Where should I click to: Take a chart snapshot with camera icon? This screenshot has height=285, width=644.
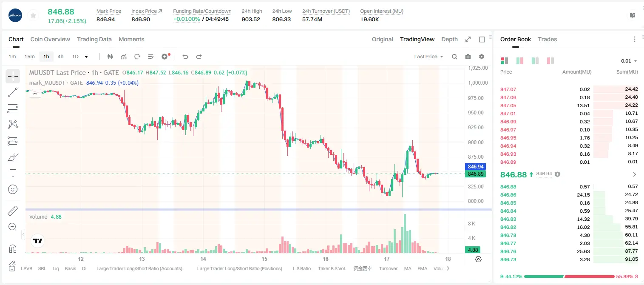(468, 57)
